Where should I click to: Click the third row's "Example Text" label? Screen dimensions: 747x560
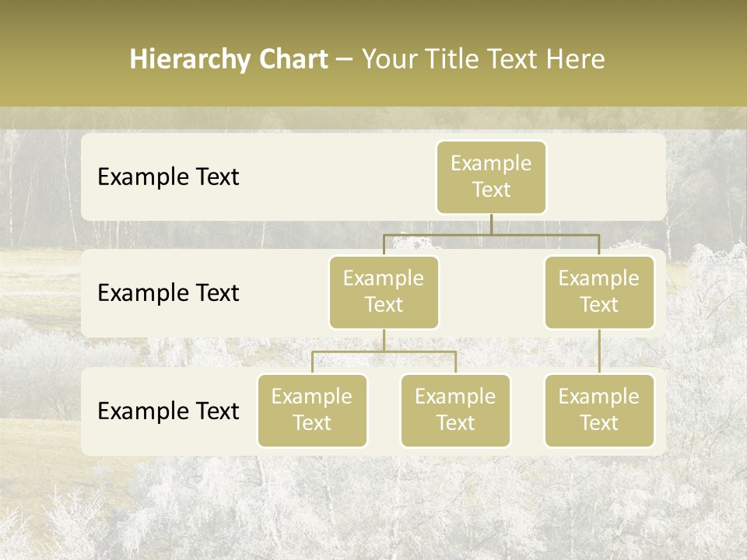click(168, 411)
